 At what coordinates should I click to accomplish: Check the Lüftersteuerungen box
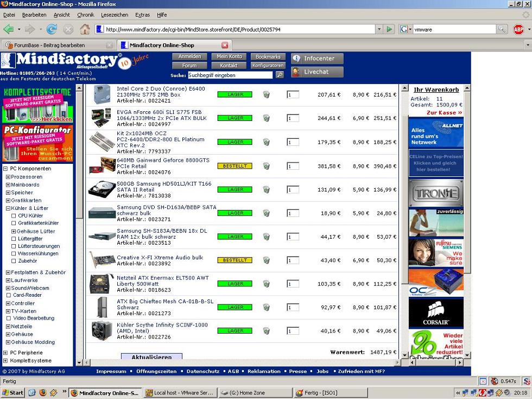tap(14, 246)
